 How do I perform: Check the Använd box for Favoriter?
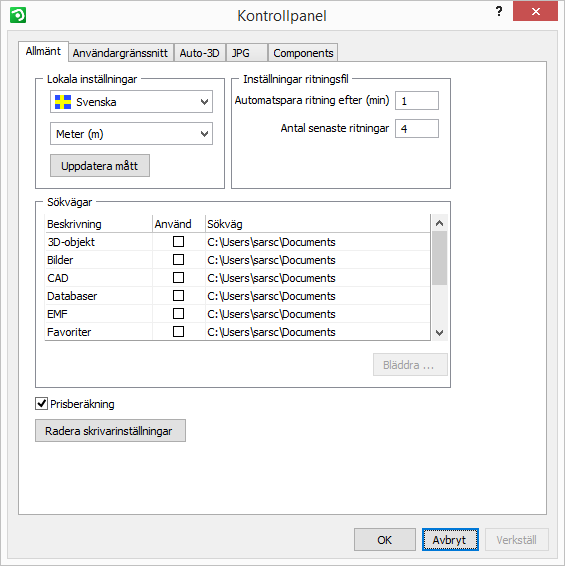click(x=178, y=331)
